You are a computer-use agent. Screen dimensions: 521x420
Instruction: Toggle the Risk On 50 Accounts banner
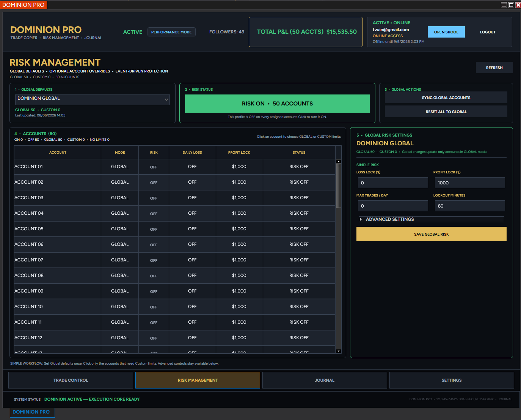coord(277,104)
